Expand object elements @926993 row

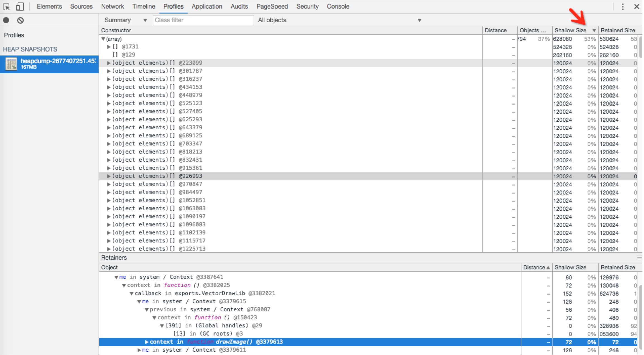(x=109, y=176)
